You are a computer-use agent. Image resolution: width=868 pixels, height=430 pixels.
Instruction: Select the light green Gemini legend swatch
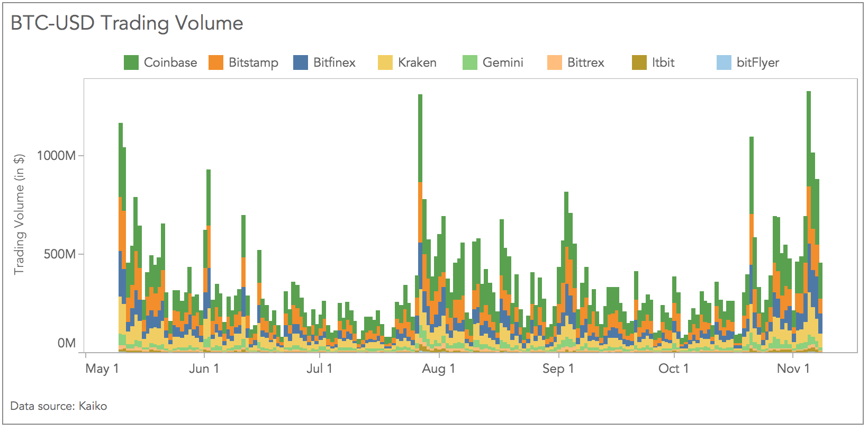470,62
